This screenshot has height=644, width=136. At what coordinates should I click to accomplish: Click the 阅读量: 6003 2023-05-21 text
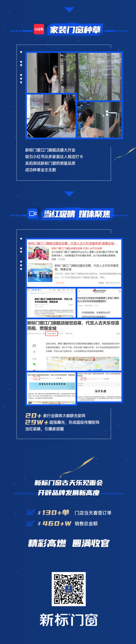[x=110, y=283]
